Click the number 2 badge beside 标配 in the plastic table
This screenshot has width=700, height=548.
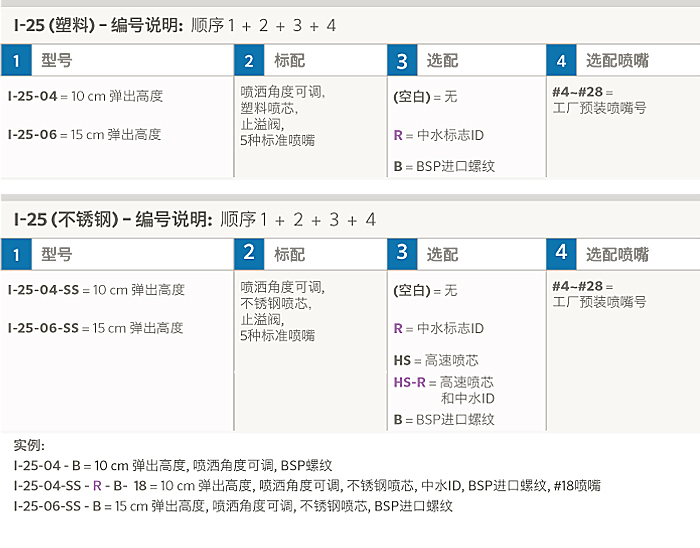(250, 61)
